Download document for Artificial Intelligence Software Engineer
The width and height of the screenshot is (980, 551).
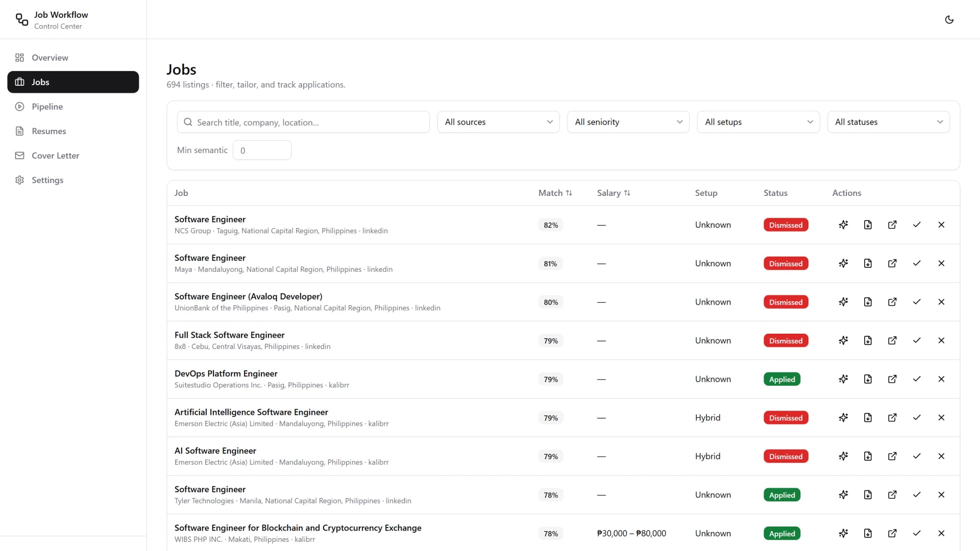(x=868, y=418)
